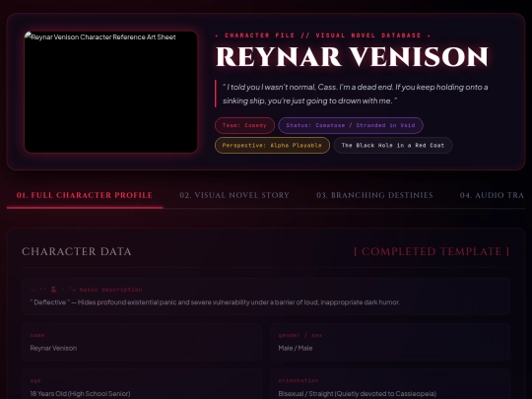Click the Perspective: Alpha Playable tag
This screenshot has height=399, width=532.
pyautogui.click(x=272, y=145)
